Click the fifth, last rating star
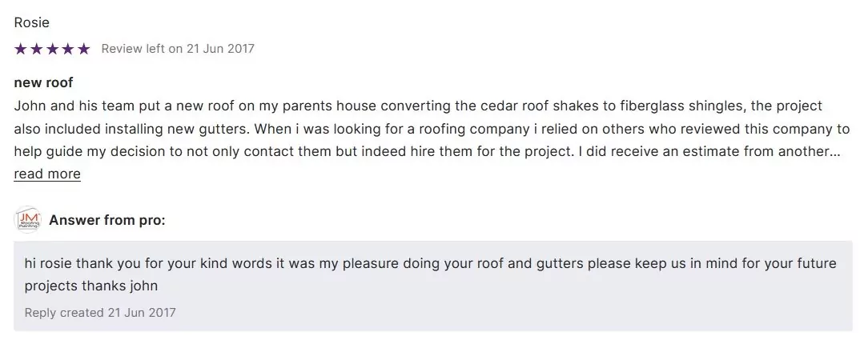 (83, 49)
